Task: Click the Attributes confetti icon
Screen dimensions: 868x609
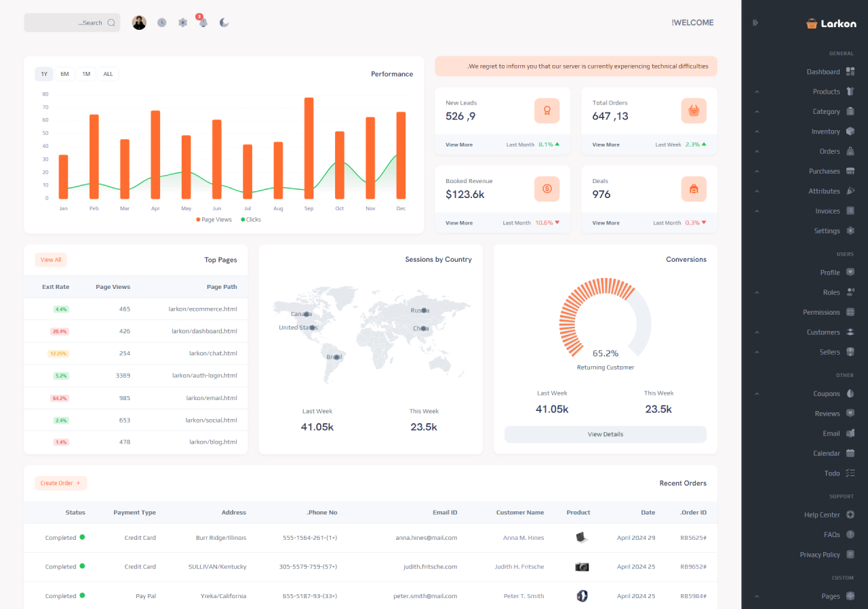Action: 850,191
